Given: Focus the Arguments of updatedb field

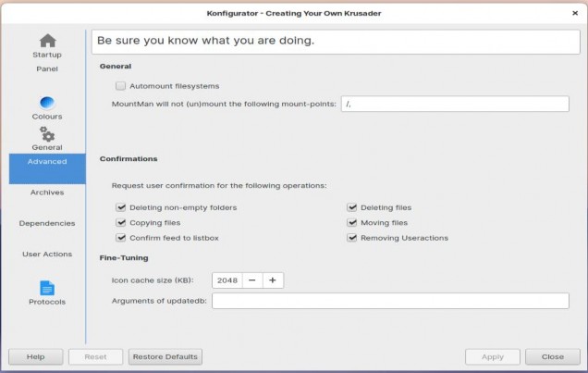Looking at the screenshot, I should pyautogui.click(x=390, y=301).
